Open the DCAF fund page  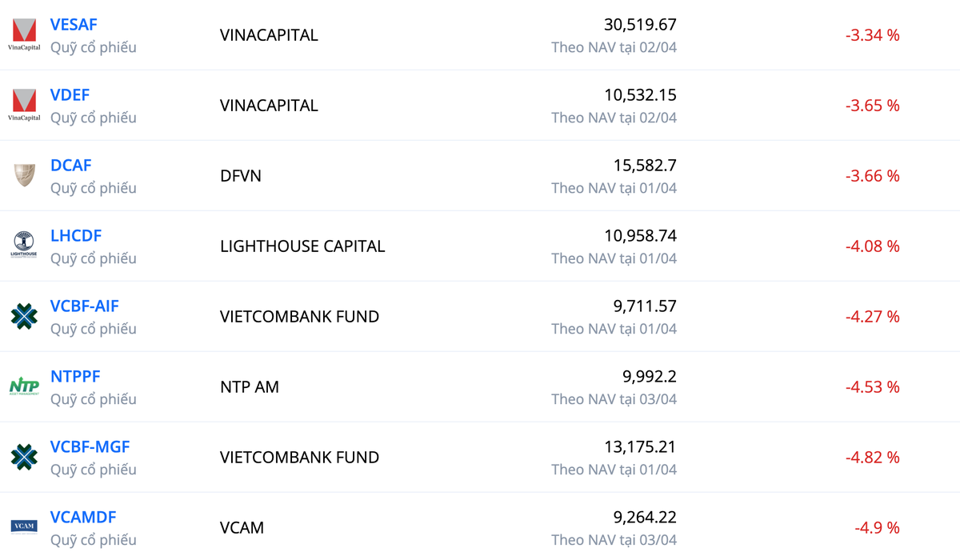coord(71,166)
